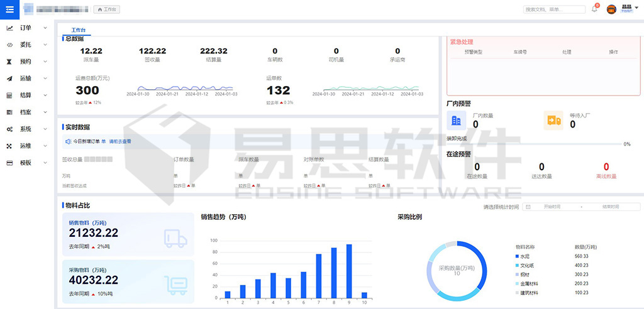644x309 pixels.
Task: Click the search documents and menus box
Action: [553, 9]
